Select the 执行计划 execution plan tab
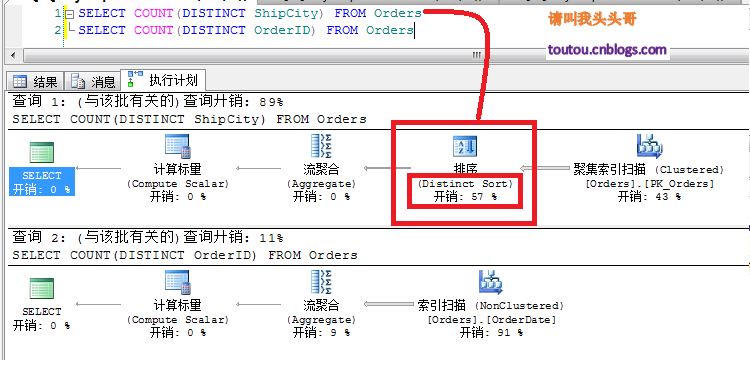This screenshot has width=750, height=365. [x=164, y=80]
